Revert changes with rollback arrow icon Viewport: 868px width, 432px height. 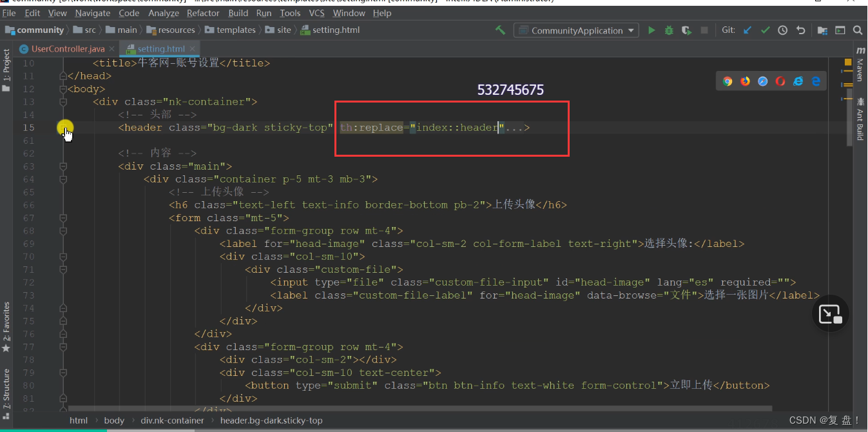click(x=800, y=30)
